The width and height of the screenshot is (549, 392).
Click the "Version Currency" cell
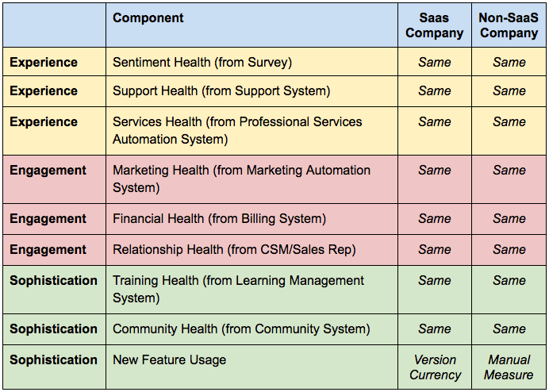[435, 367]
